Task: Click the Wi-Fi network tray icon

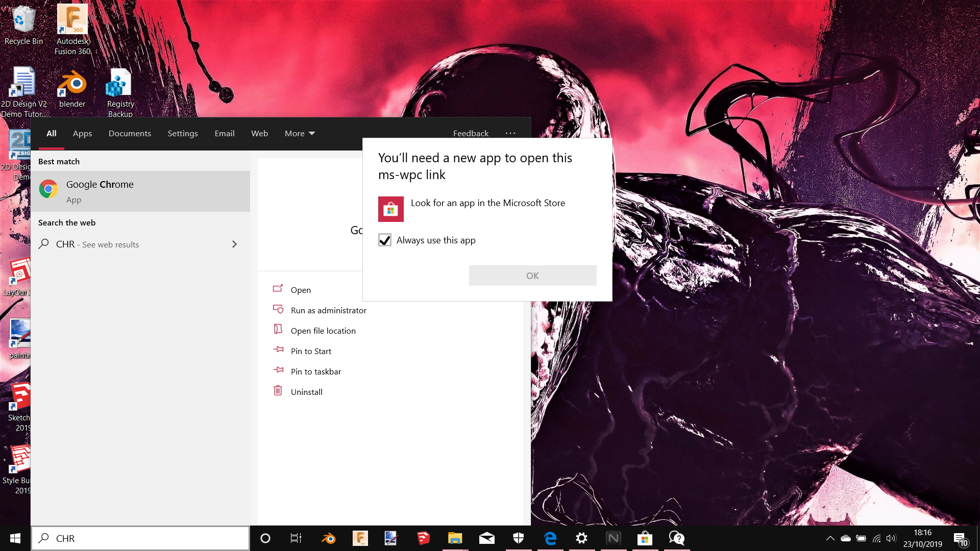Action: coord(876,538)
